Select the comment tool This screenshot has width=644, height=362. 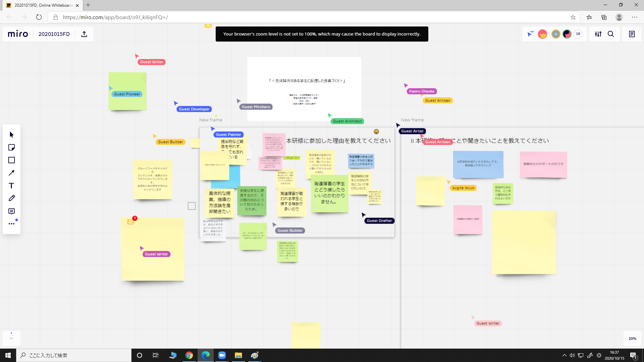point(11,211)
